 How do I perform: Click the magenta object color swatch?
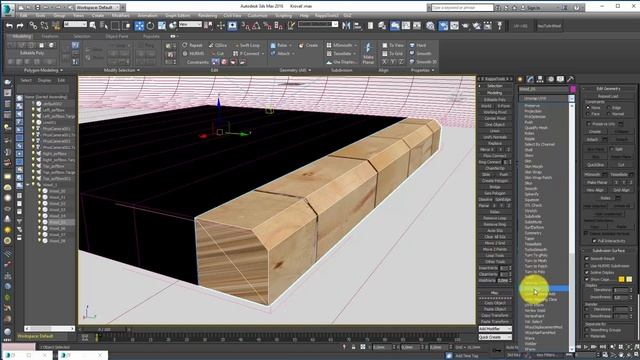tap(573, 89)
